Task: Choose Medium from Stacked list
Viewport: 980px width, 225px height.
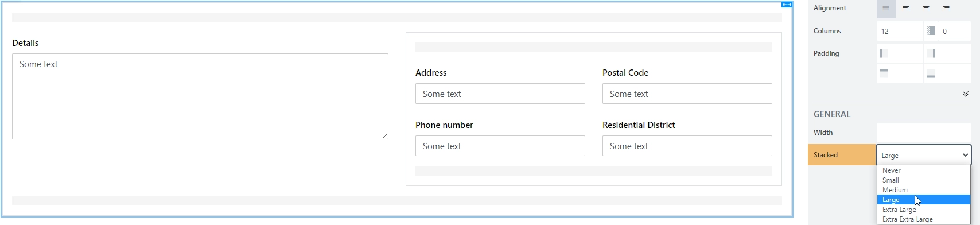Action: click(924, 190)
